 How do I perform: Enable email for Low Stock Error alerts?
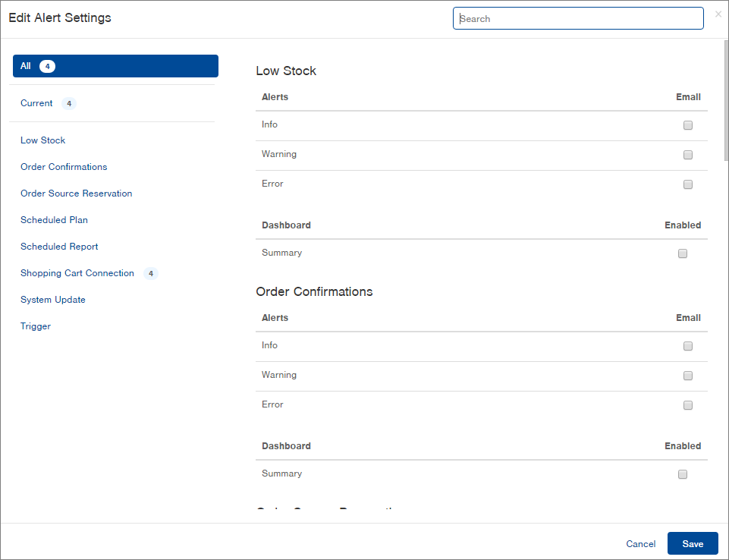click(x=688, y=184)
